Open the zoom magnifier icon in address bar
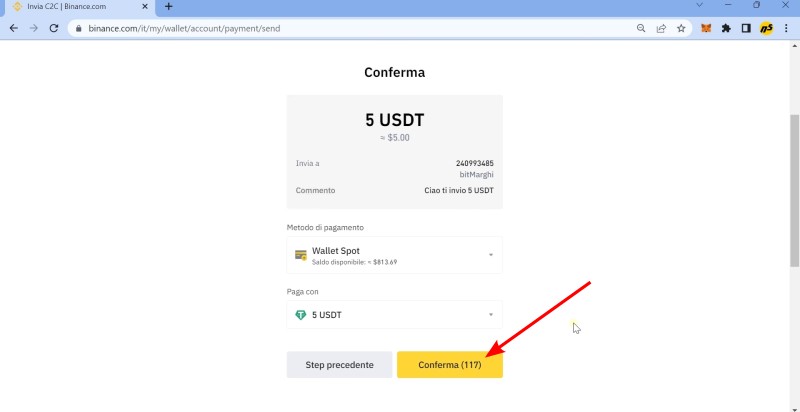800x412 pixels. pos(641,29)
